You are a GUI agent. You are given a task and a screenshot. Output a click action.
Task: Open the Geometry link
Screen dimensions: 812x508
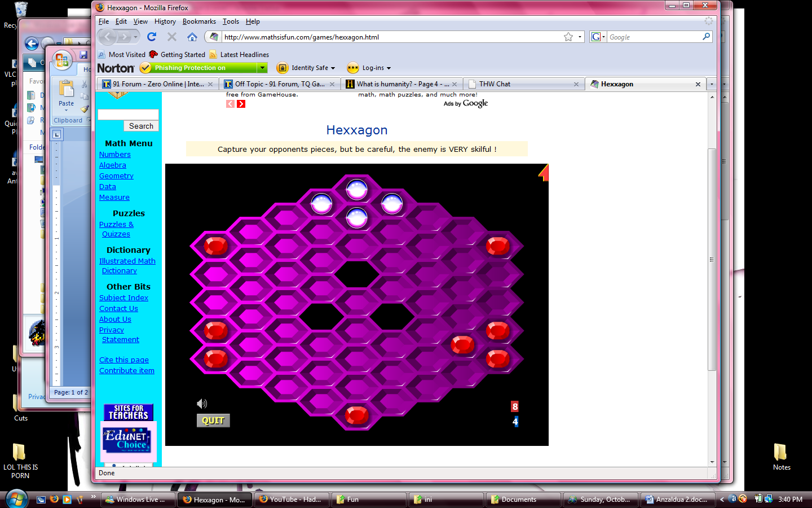(x=116, y=176)
